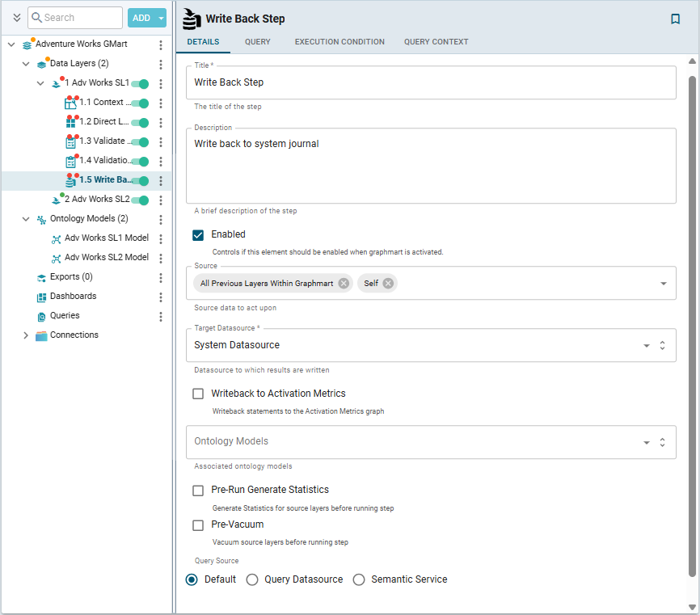
Task: Open the ADD button dropdown arrow
Action: click(x=162, y=18)
